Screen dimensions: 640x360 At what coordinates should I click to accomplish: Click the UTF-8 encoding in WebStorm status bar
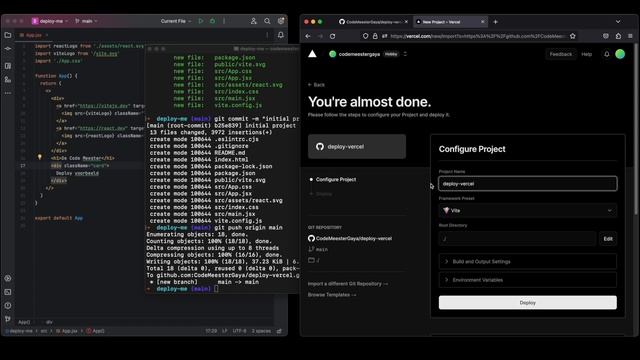(x=240, y=331)
